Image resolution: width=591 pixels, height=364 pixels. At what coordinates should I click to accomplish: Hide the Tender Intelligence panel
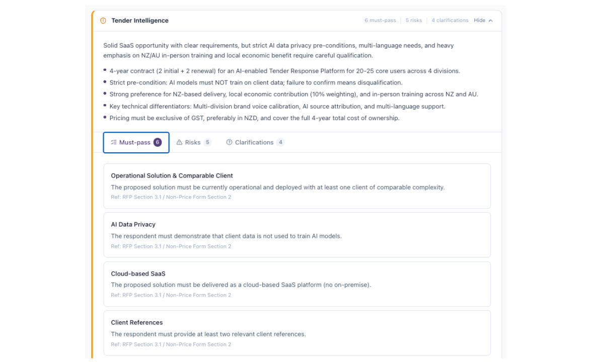(x=480, y=21)
